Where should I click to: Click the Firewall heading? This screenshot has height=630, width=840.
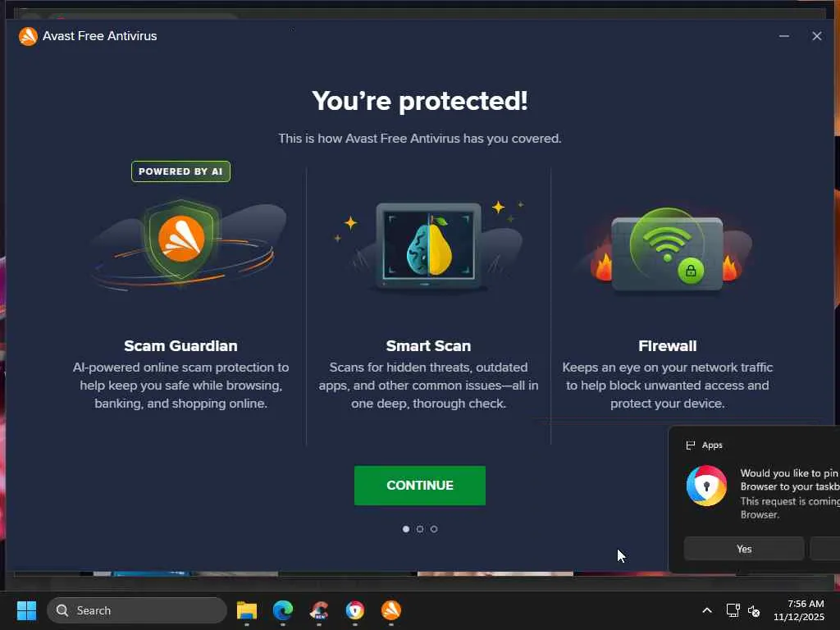(668, 346)
